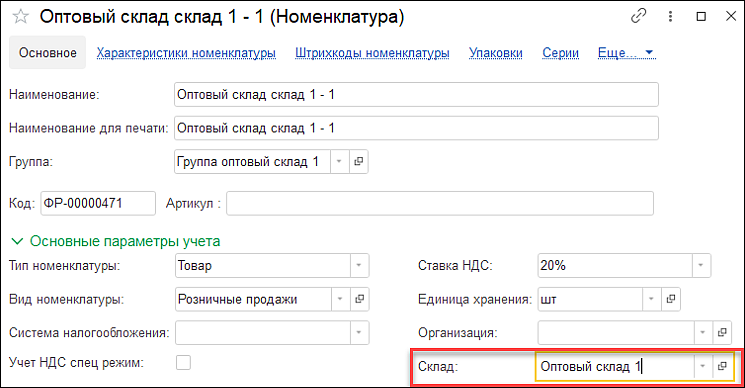Viewport: 745px width, 388px height.
Task: Close the Номенклатура form
Action: click(x=731, y=17)
